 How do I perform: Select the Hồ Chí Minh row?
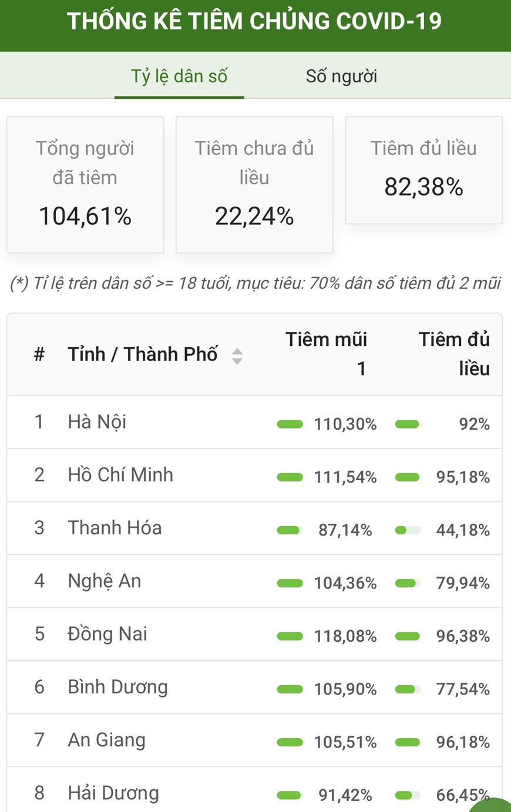pyautogui.click(x=254, y=476)
